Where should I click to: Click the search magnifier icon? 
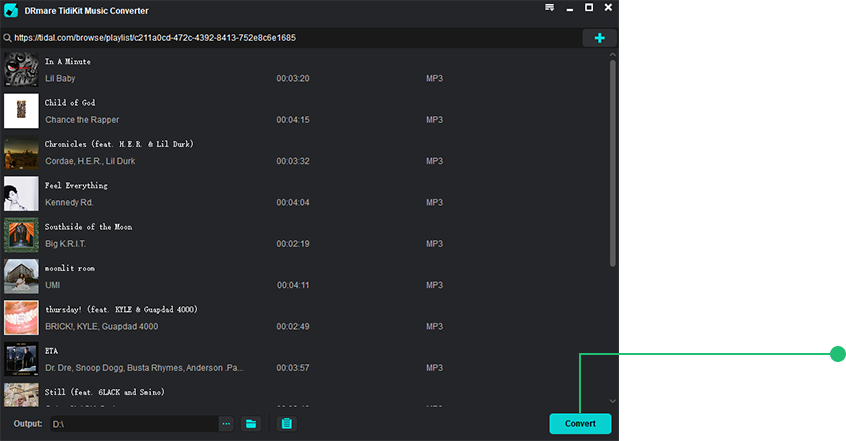(x=7, y=38)
